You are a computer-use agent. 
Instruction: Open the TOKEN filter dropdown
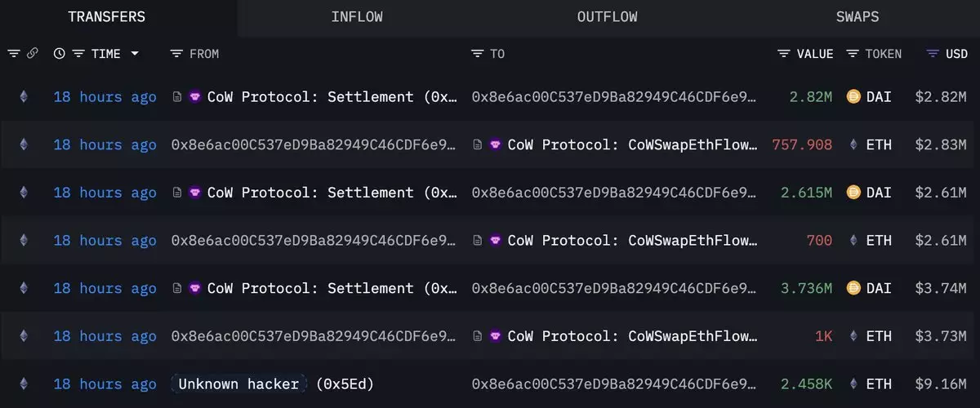click(x=853, y=54)
